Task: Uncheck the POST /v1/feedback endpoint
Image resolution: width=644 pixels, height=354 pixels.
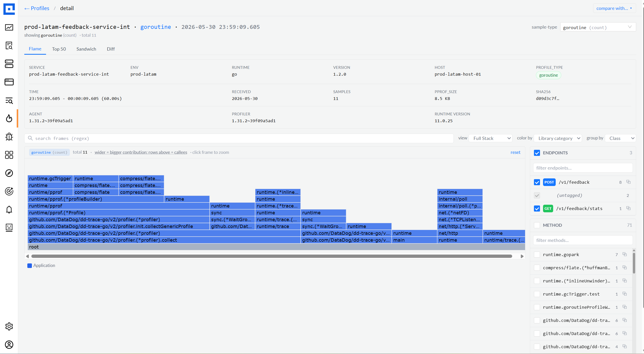Action: click(537, 182)
